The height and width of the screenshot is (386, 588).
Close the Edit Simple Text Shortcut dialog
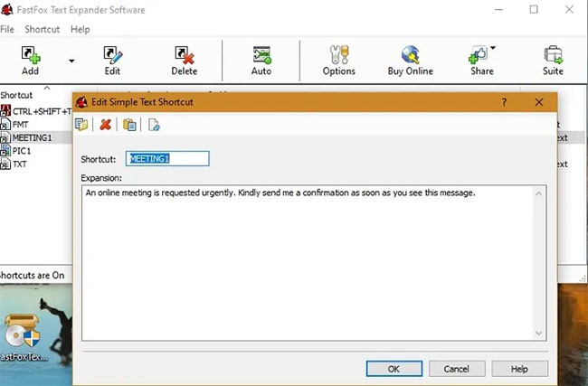coord(539,102)
